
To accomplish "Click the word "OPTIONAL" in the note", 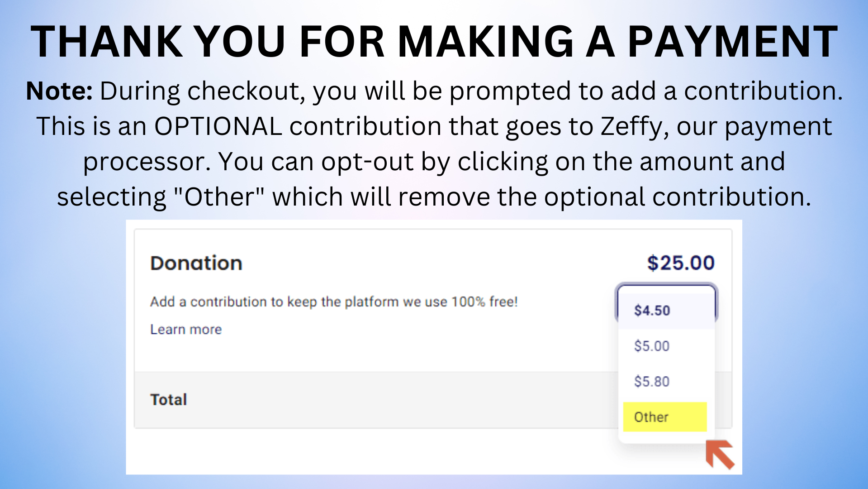I will click(218, 126).
